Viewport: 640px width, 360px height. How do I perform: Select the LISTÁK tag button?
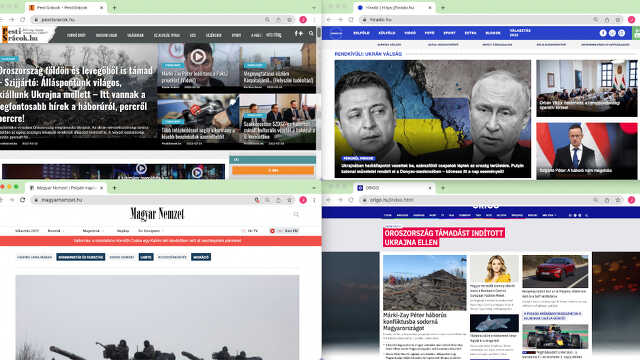146,257
